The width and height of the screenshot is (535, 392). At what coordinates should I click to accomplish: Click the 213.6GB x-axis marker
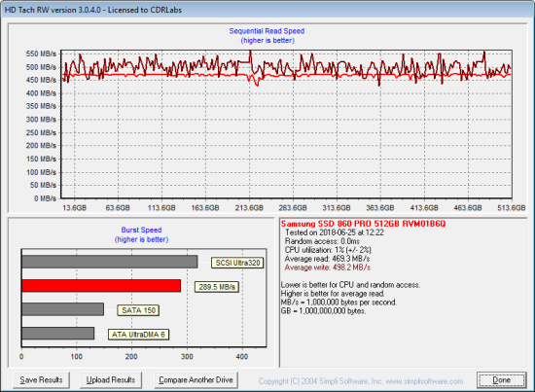tap(249, 208)
